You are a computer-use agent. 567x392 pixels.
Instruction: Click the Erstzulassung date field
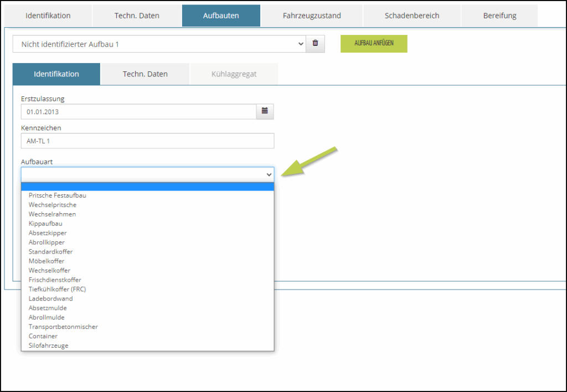[138, 111]
